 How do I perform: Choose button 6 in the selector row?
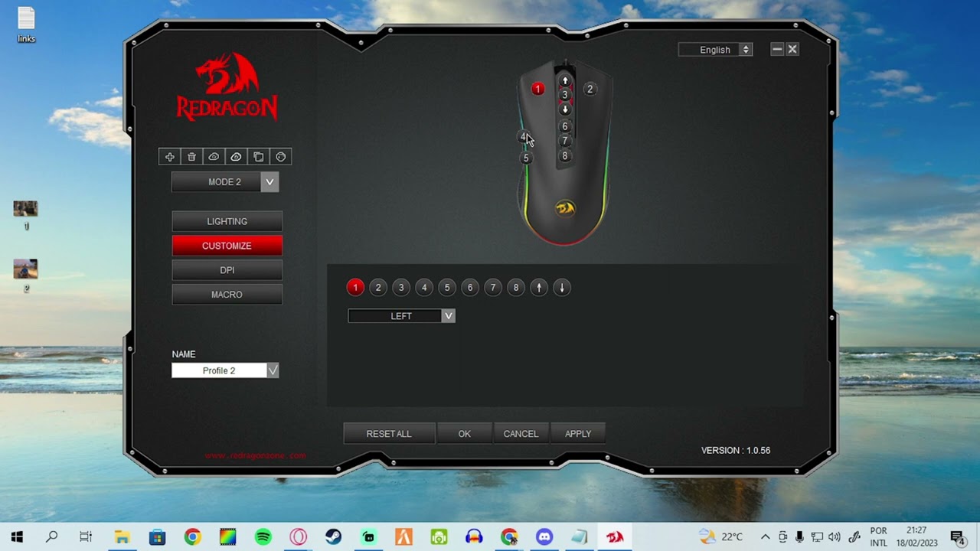click(470, 288)
